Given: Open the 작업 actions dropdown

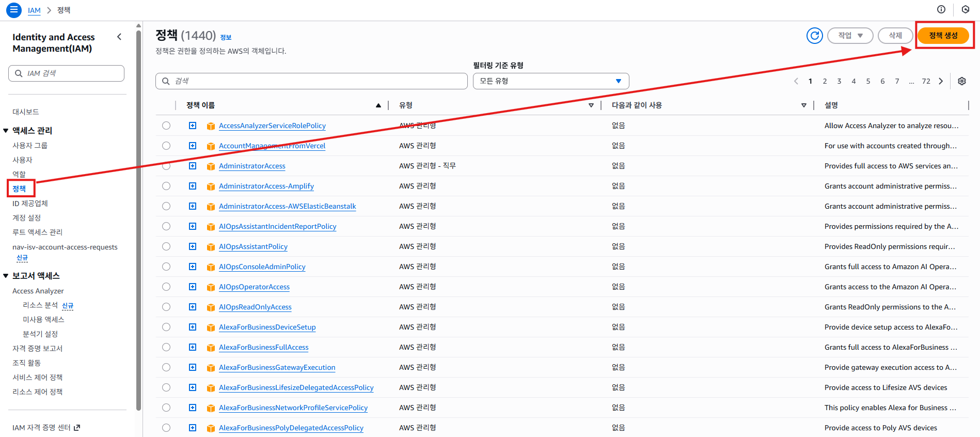Looking at the screenshot, I should pyautogui.click(x=850, y=36).
